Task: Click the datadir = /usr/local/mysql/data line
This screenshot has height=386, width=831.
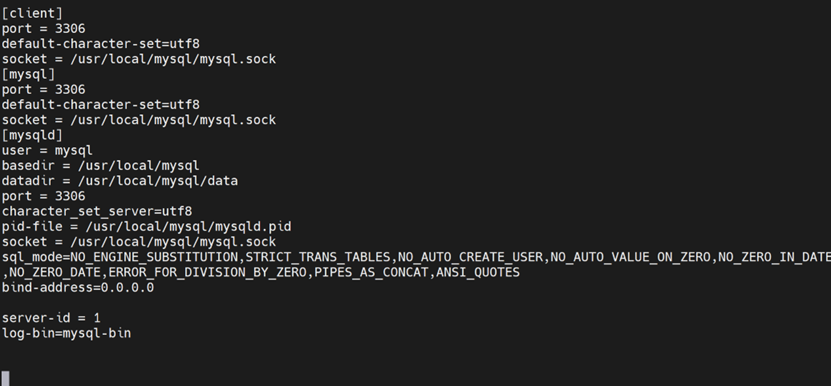Action: tap(120, 181)
